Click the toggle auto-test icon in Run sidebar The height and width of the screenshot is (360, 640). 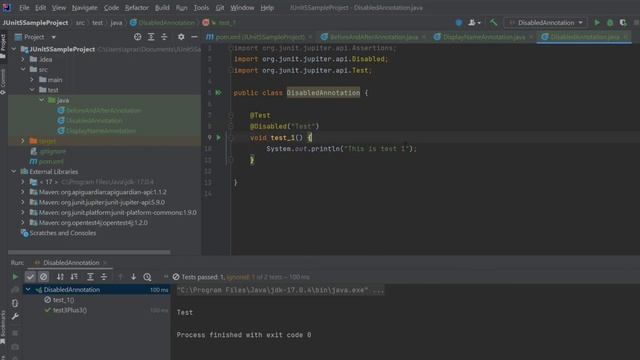[x=15, y=303]
